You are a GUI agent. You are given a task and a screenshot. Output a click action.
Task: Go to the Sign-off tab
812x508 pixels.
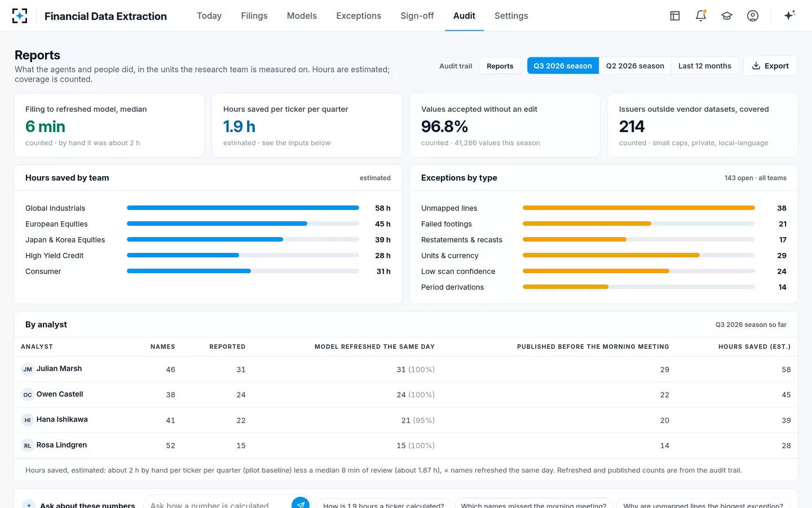[417, 16]
